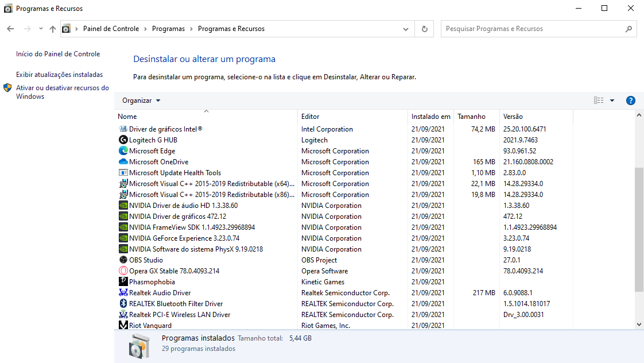Click the vertical scrollbar thumb
Screen dimensions: 644x363
pos(639,229)
